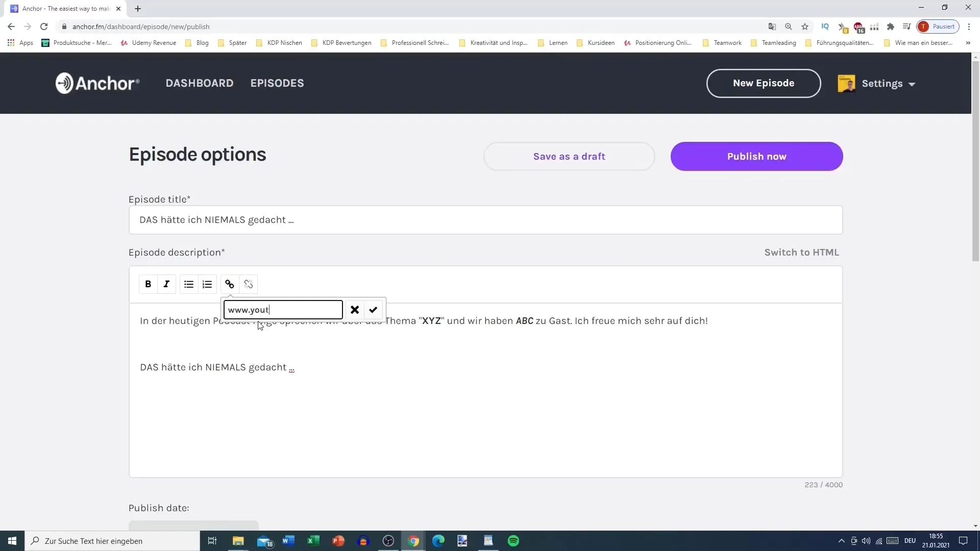Image resolution: width=980 pixels, height=551 pixels.
Task: Toggle ordered list formatting
Action: [x=208, y=284]
